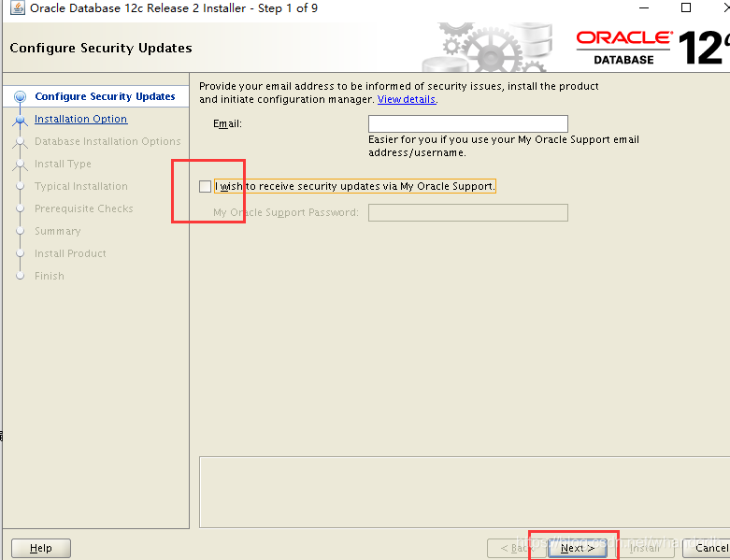Click the Back button
The height and width of the screenshot is (560, 730).
coord(516,548)
